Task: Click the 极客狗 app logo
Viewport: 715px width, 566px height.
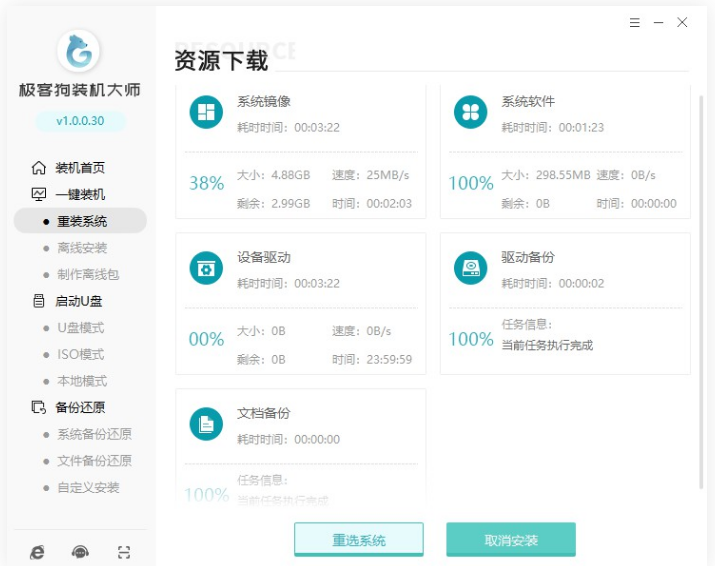Action: [80, 51]
